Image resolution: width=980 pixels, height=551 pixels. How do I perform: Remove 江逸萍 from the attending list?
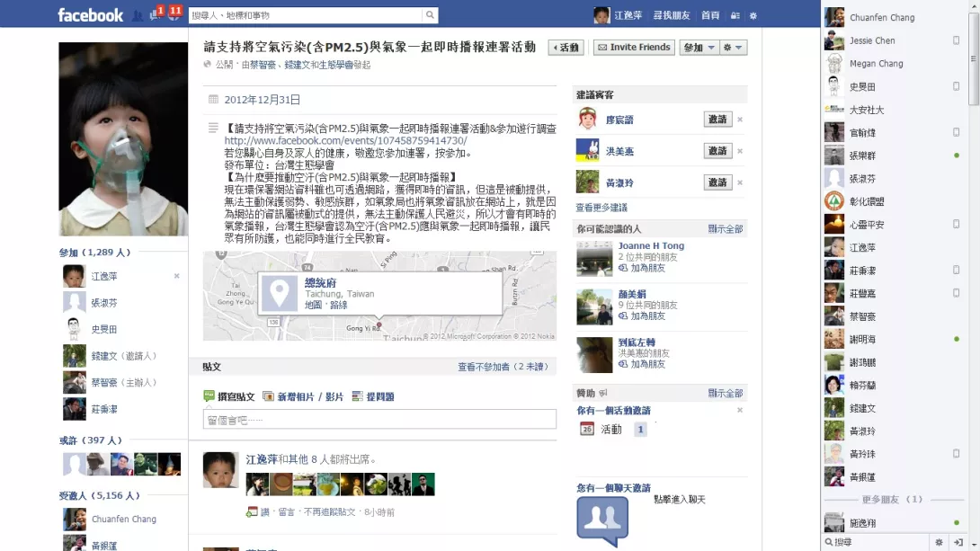(x=177, y=276)
